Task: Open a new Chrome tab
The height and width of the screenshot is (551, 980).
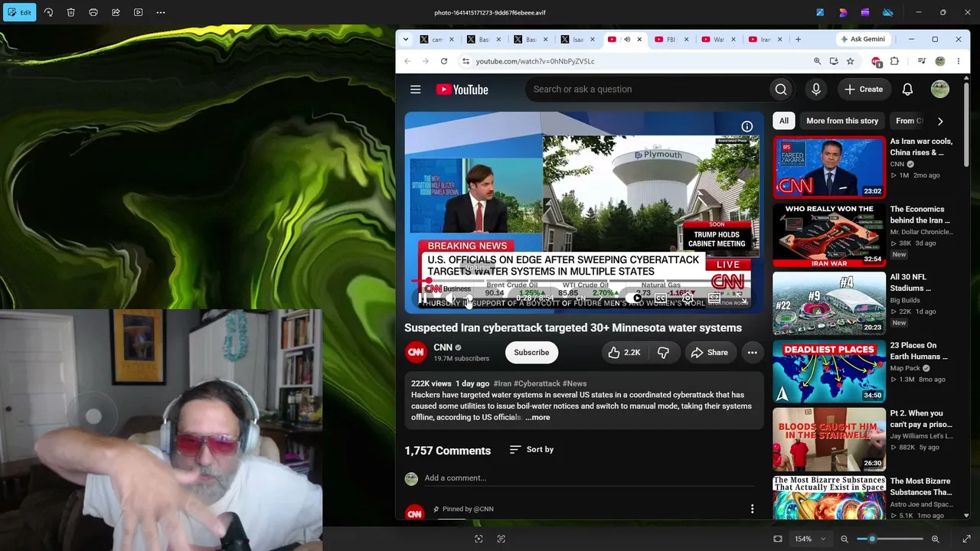Action: click(798, 39)
